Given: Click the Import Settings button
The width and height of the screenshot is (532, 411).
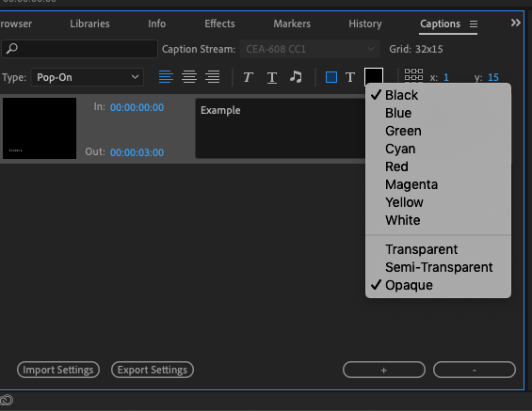Looking at the screenshot, I should 58,370.
